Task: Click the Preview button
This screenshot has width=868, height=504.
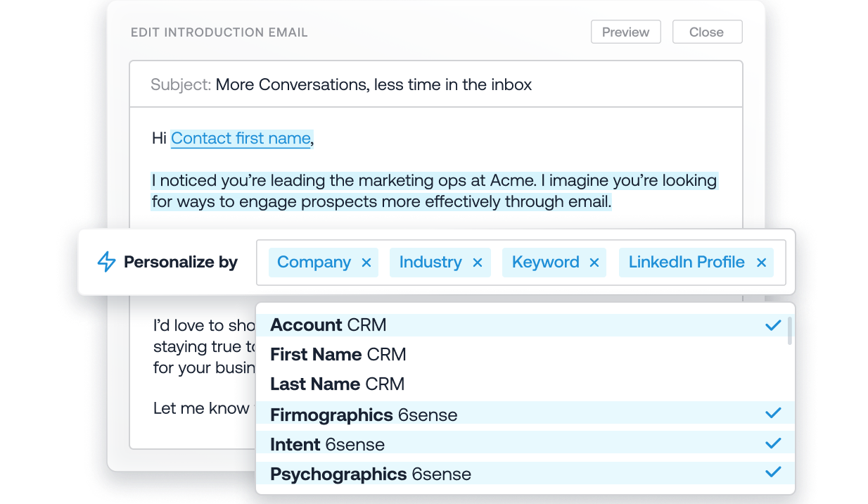Action: (x=625, y=32)
